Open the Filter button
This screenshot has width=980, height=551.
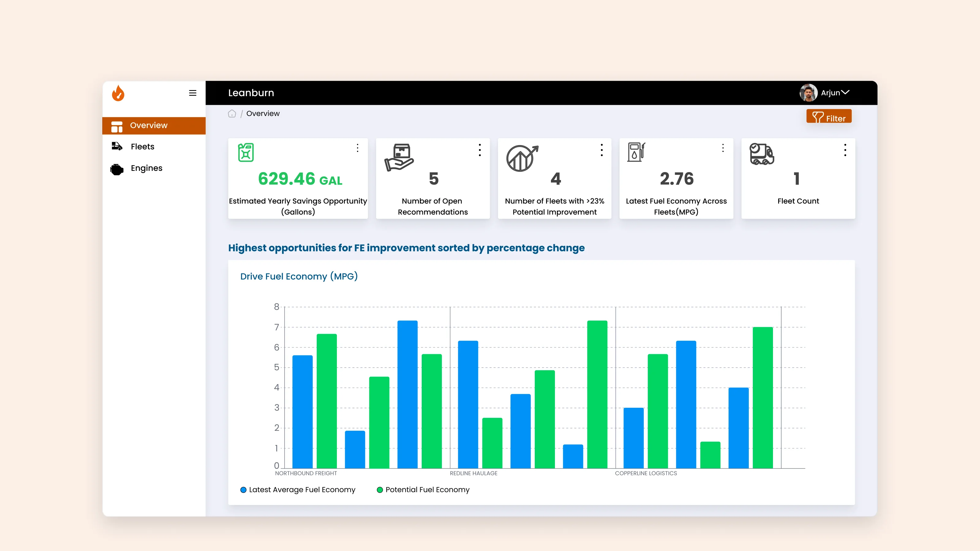[829, 116]
